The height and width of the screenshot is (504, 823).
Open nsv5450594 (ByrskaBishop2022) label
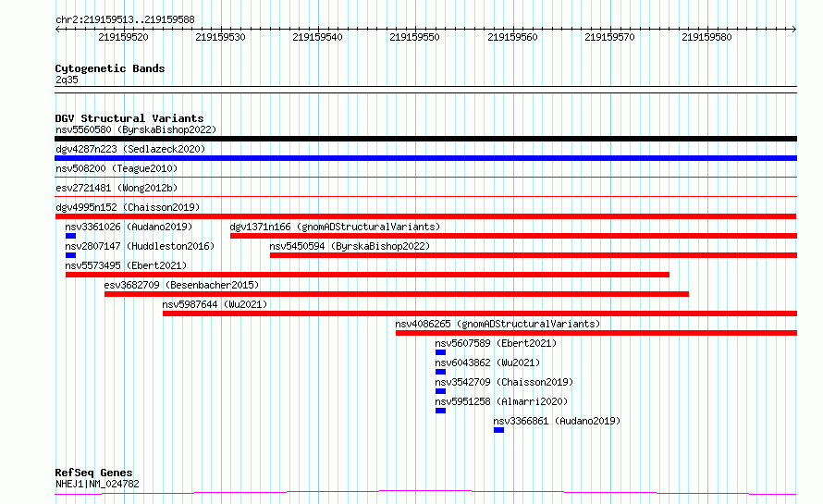(x=350, y=246)
